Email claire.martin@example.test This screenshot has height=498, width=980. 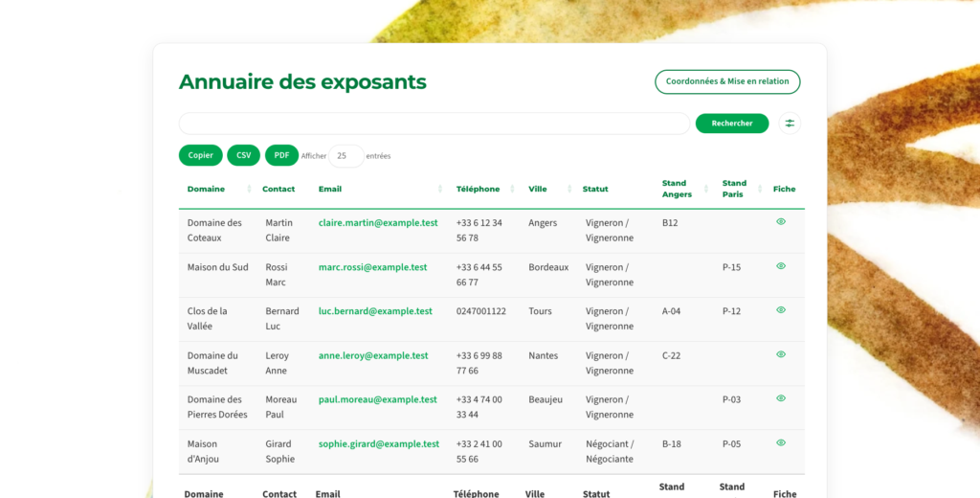coord(378,223)
